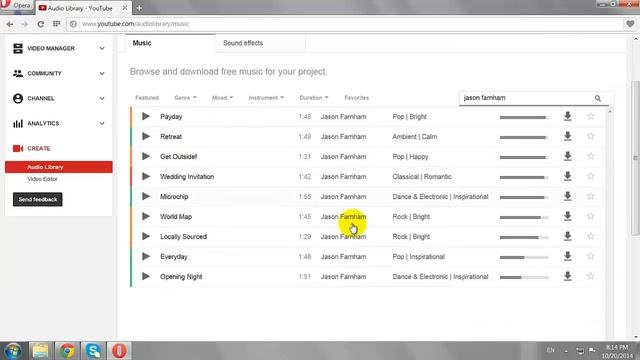Screen dimensions: 640x360
Task: Mark Microchip as favorite
Action: click(590, 196)
